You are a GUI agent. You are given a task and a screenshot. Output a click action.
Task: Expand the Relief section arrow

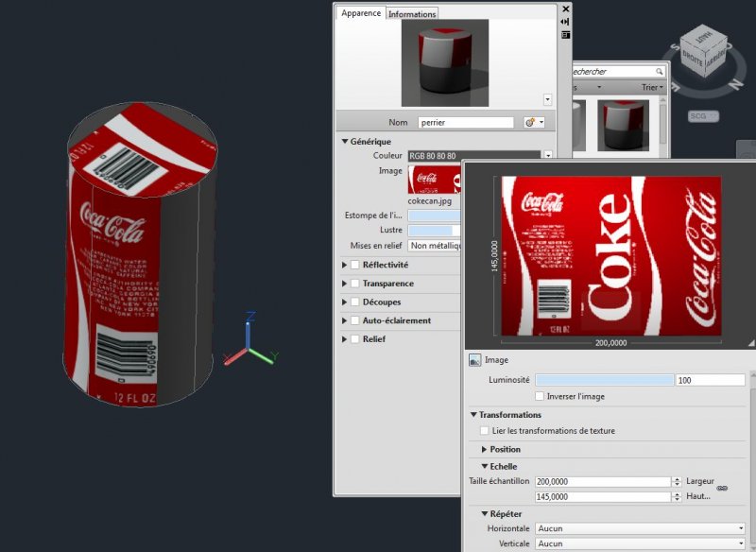(x=344, y=339)
